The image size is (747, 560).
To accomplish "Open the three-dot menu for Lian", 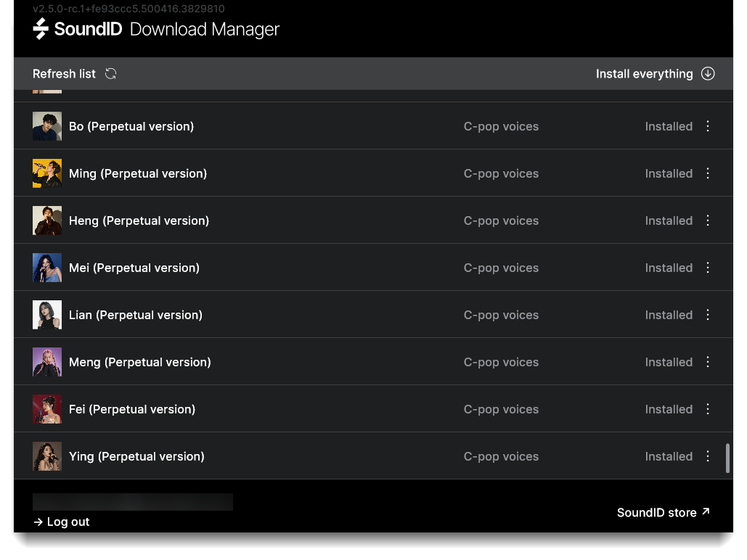I will pos(708,315).
